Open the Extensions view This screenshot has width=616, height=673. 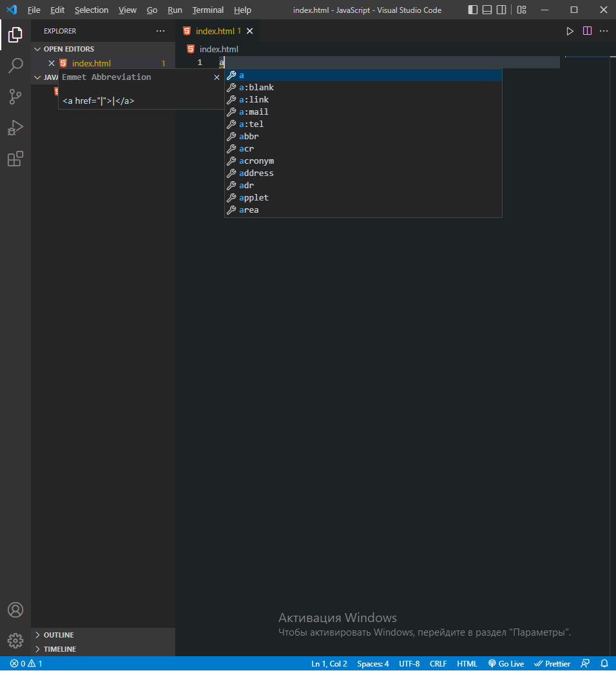15,159
